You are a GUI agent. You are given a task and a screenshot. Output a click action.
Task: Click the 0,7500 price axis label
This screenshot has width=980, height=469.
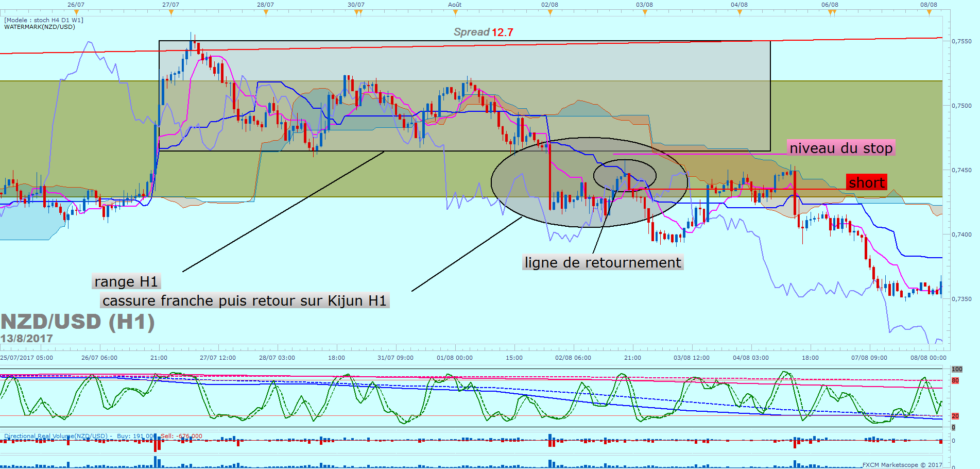(x=961, y=106)
